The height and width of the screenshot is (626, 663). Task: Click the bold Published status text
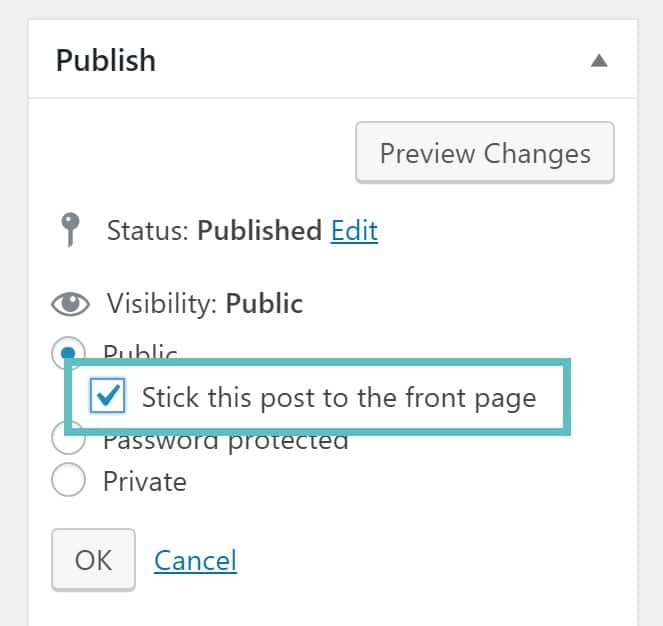(259, 231)
